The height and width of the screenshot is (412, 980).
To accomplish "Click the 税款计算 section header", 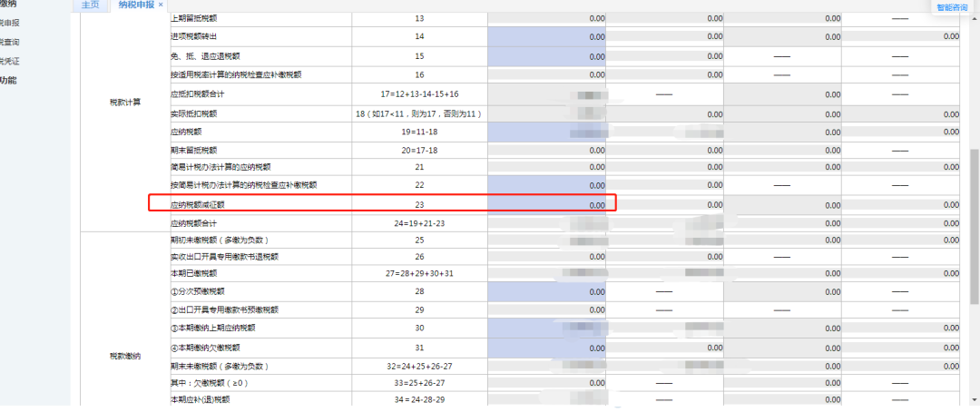I will click(125, 103).
